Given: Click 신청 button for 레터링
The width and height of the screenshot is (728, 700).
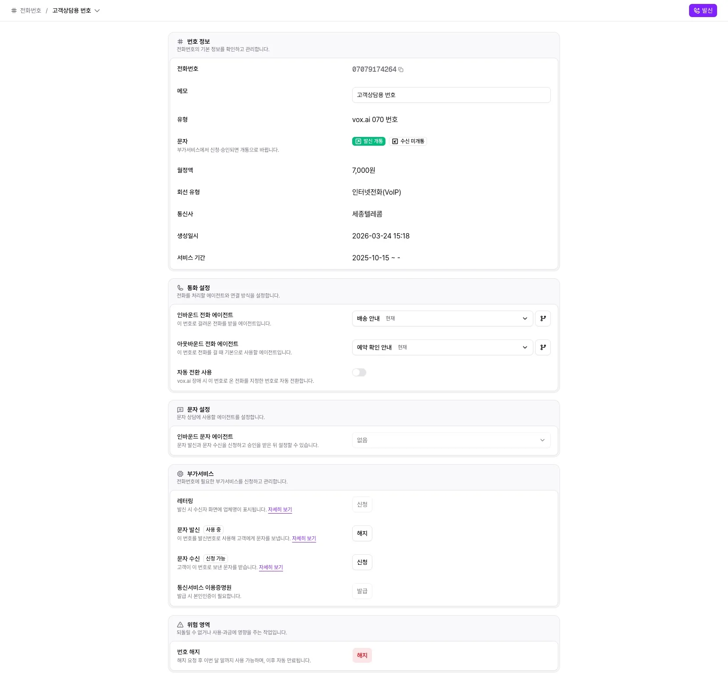Looking at the screenshot, I should (362, 504).
